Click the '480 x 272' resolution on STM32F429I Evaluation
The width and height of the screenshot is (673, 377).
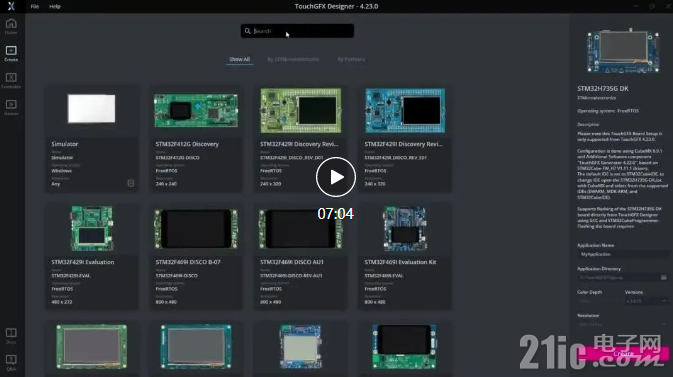(62, 302)
